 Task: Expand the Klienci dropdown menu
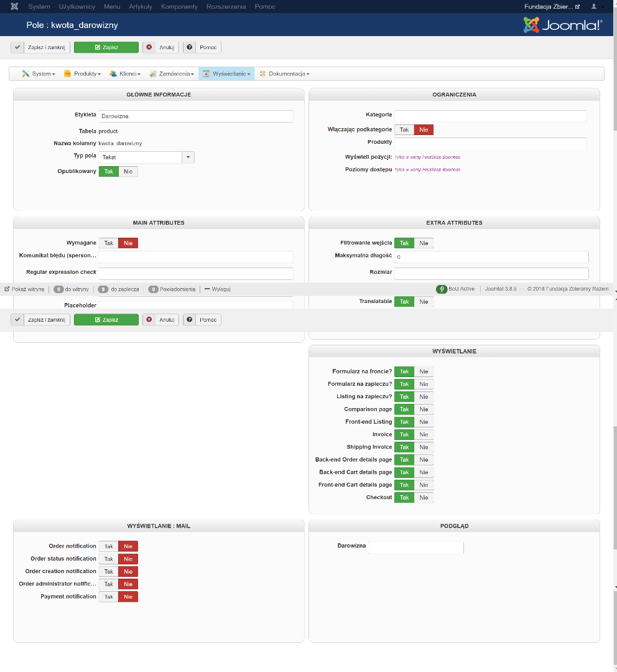coord(125,73)
